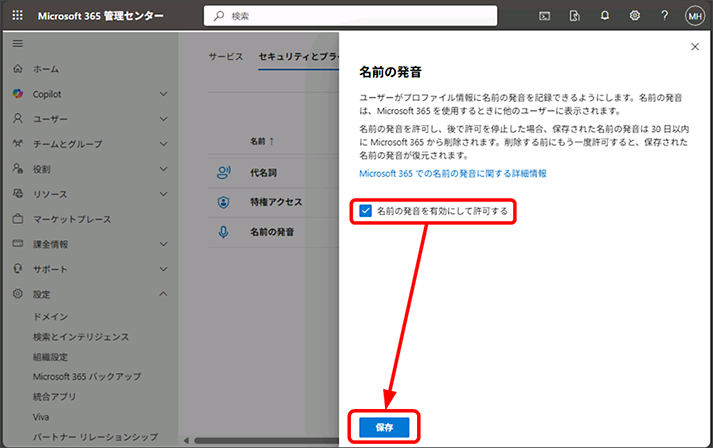
Task: Open Microsoft 365 バックアップ item
Action: tap(87, 377)
